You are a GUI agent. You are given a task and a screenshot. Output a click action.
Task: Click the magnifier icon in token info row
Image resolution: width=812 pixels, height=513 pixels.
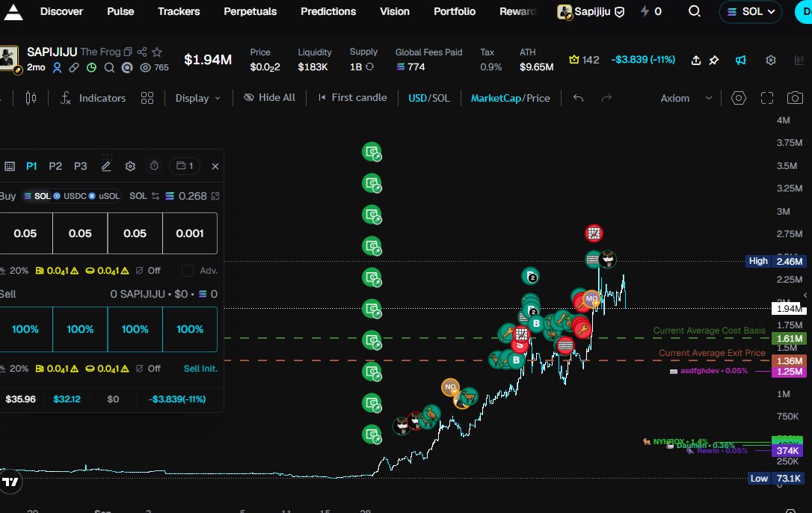(109, 67)
